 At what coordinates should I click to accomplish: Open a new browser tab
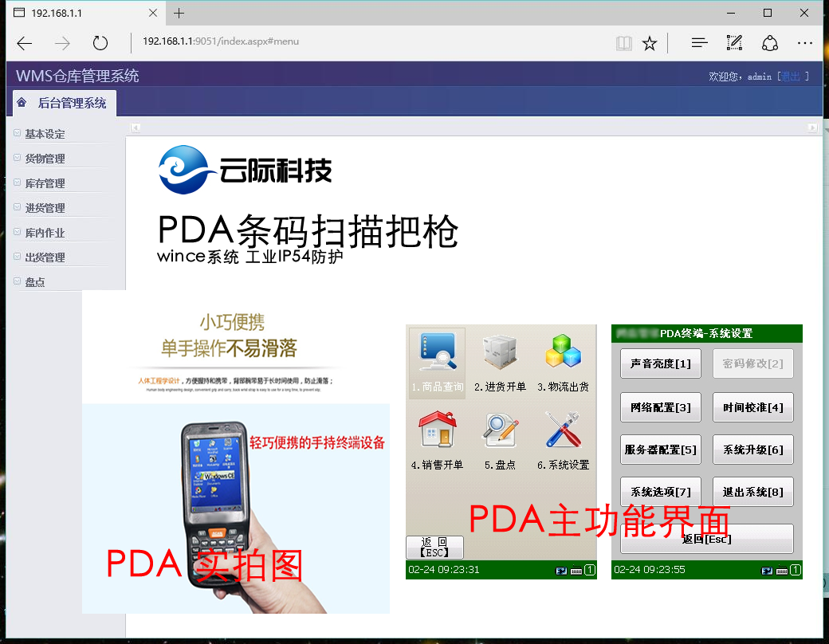179,14
